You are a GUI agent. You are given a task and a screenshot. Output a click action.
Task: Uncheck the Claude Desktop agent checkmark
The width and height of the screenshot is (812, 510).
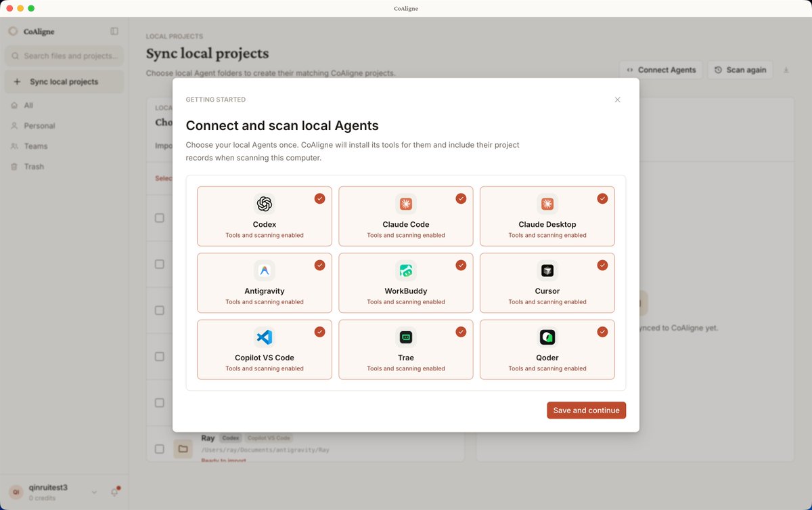coord(602,198)
